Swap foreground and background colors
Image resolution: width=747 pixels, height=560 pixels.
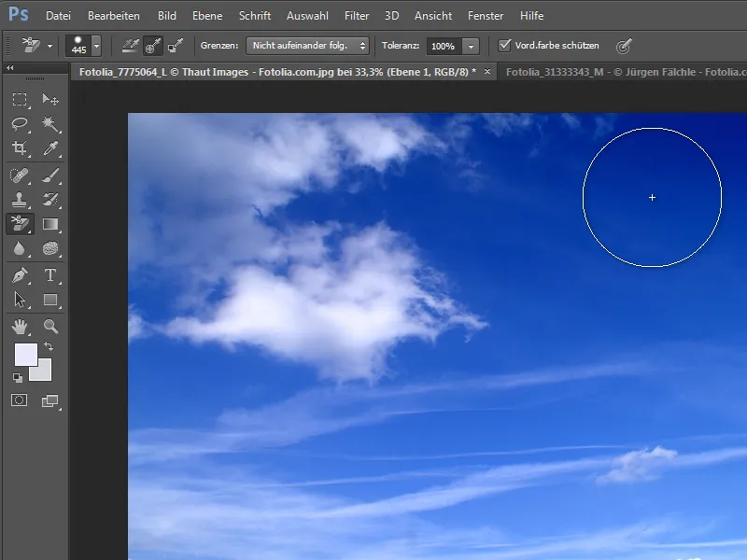(49, 346)
